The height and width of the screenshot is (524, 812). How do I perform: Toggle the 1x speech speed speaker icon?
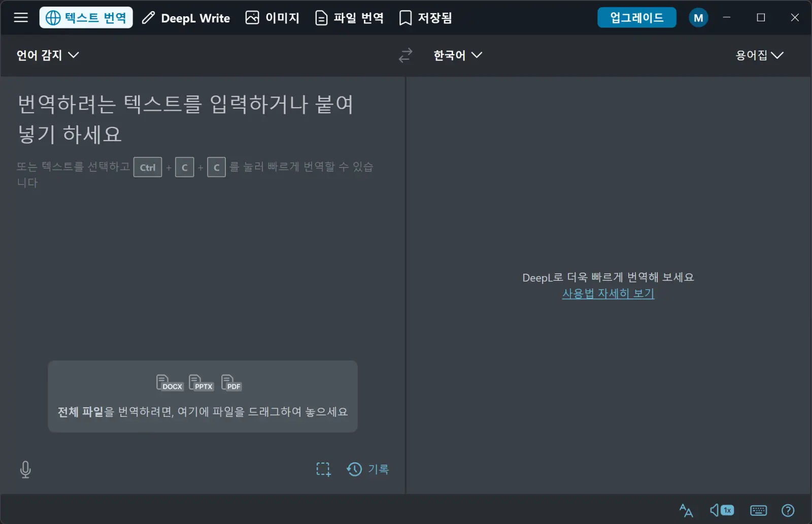[x=722, y=510]
